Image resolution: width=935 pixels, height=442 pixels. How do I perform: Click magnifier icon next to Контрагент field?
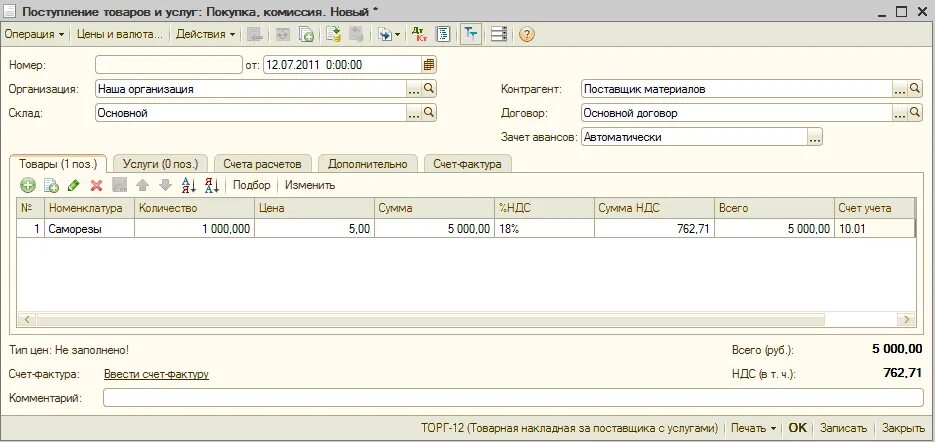tap(915, 89)
